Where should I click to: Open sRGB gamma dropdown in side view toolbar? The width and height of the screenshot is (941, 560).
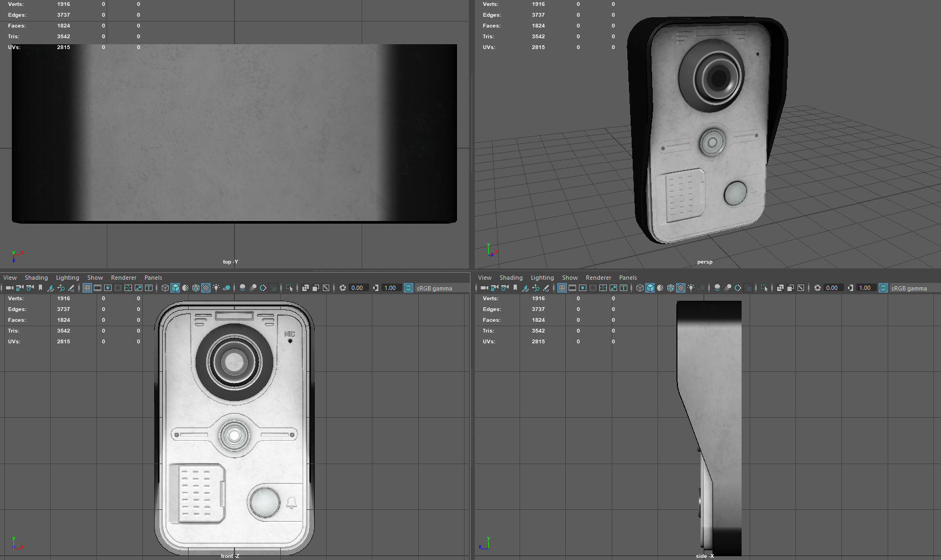[x=915, y=288]
